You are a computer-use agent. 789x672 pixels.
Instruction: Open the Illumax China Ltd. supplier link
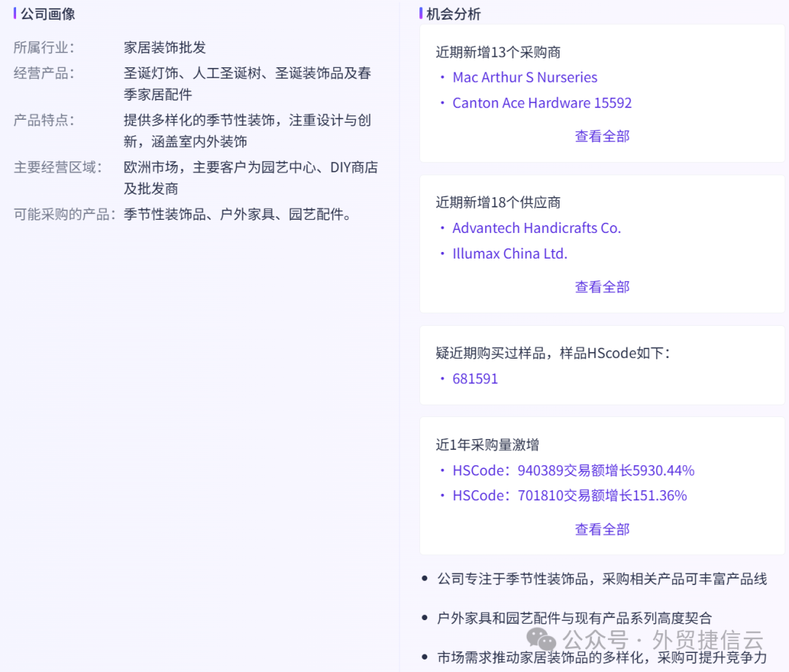(x=509, y=253)
